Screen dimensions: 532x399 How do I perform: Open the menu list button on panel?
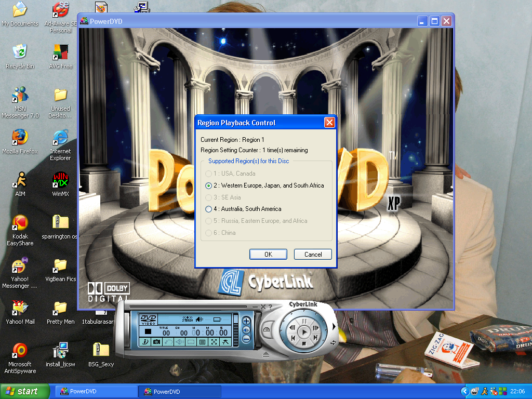click(x=202, y=342)
